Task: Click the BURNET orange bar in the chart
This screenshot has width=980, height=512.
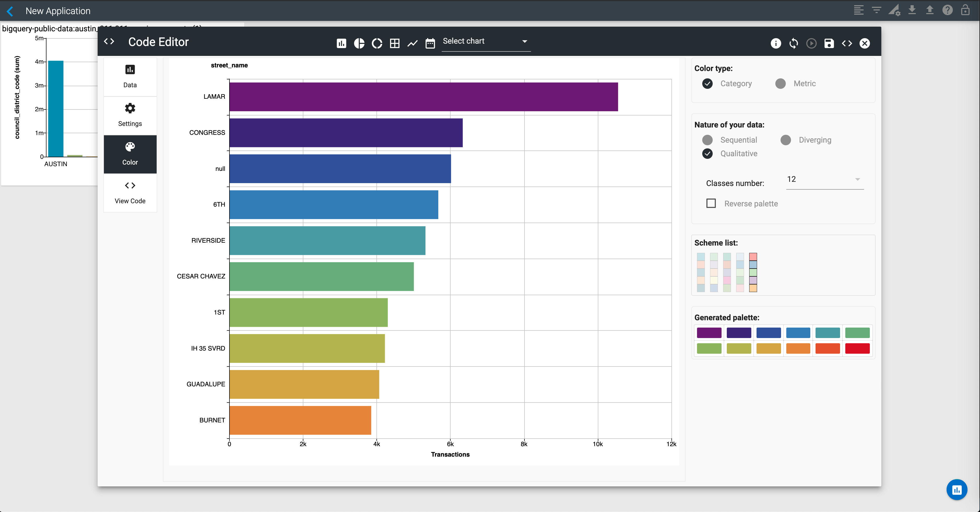Action: (300, 420)
